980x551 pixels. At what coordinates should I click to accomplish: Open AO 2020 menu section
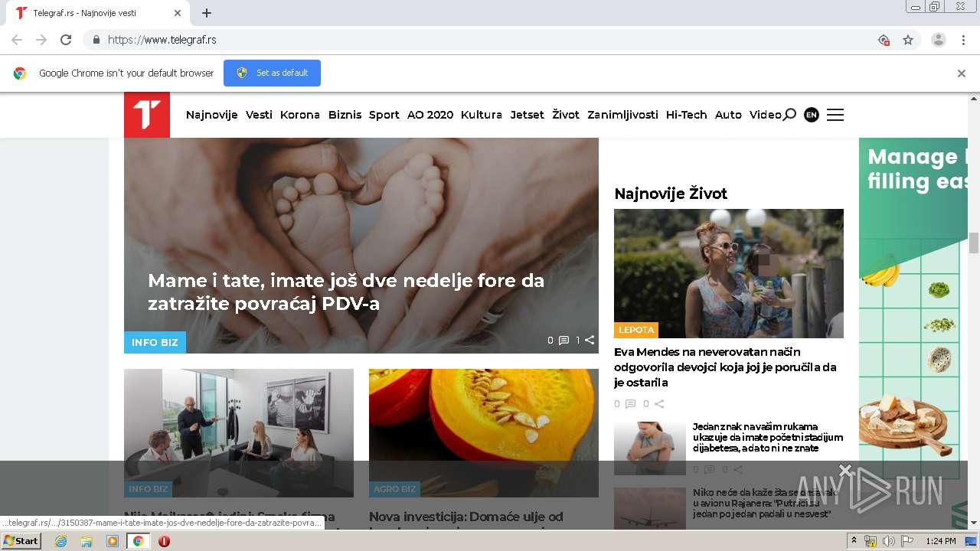coord(430,115)
